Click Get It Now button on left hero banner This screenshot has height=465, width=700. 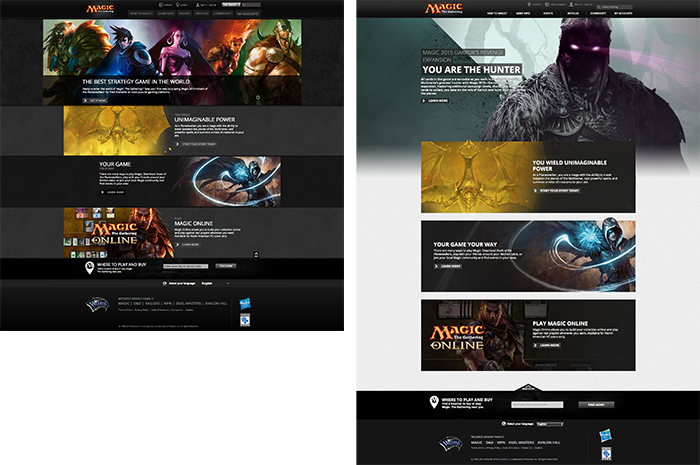tap(95, 101)
